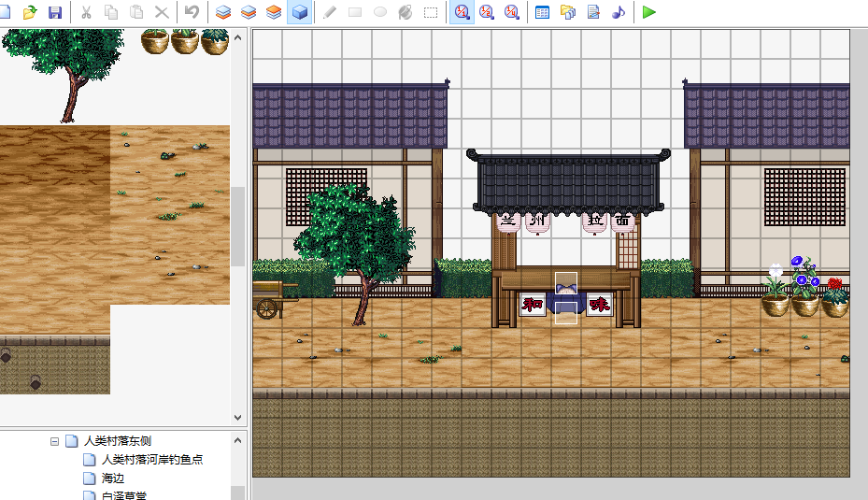
Task: Undo the last map edit
Action: (192, 11)
